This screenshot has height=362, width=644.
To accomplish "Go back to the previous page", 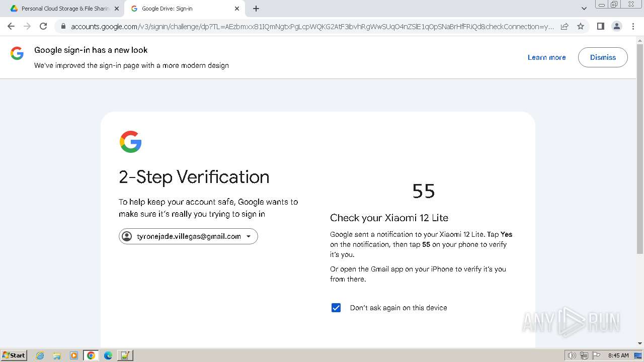I will tap(11, 26).
